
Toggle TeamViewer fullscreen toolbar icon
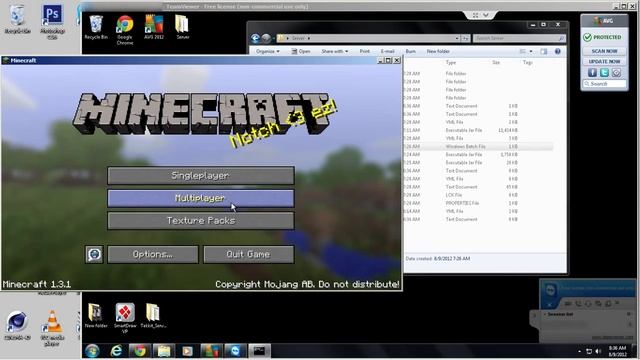coord(476,15)
